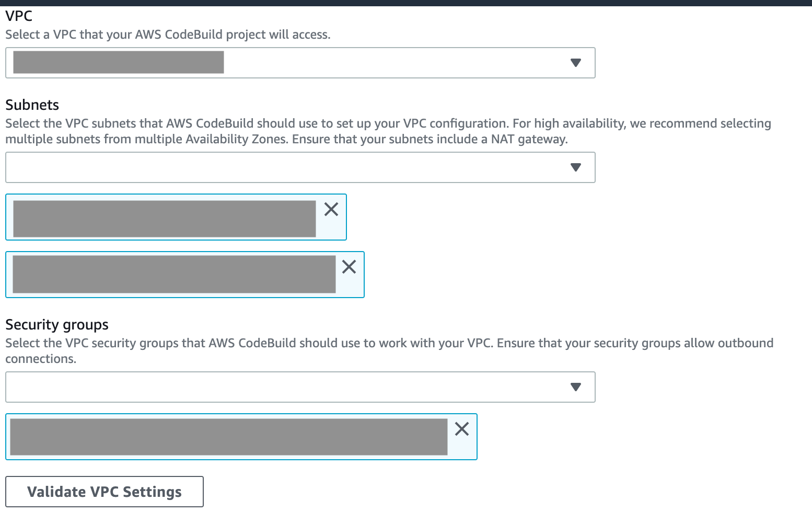The image size is (812, 523).
Task: Open the Subnets selection dropdown
Action: 300,167
